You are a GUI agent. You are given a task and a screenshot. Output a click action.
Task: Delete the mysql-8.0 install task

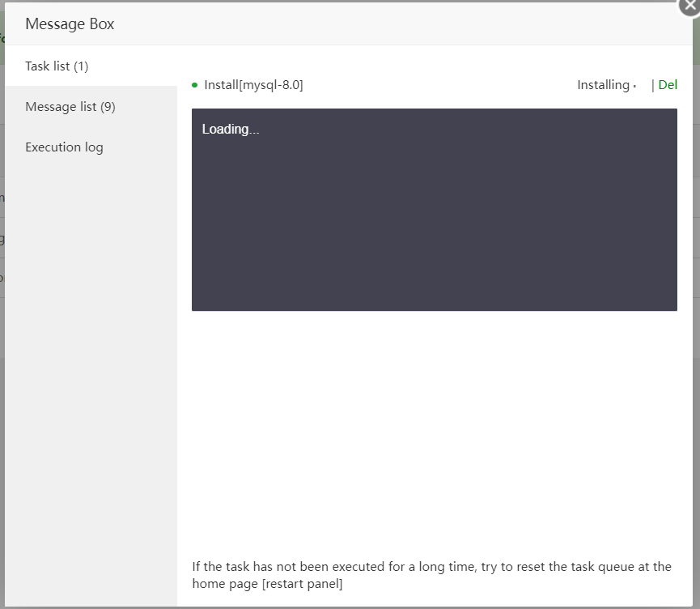tap(668, 85)
